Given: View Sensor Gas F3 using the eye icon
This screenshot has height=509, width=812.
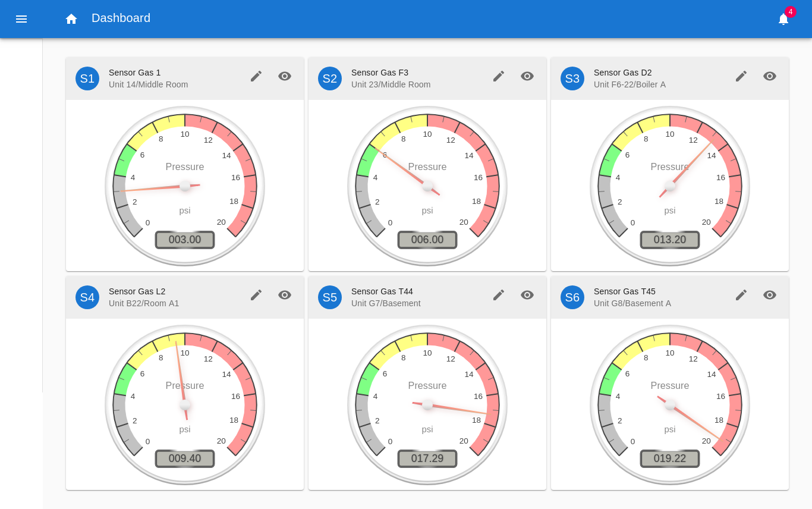Looking at the screenshot, I should click(x=527, y=76).
